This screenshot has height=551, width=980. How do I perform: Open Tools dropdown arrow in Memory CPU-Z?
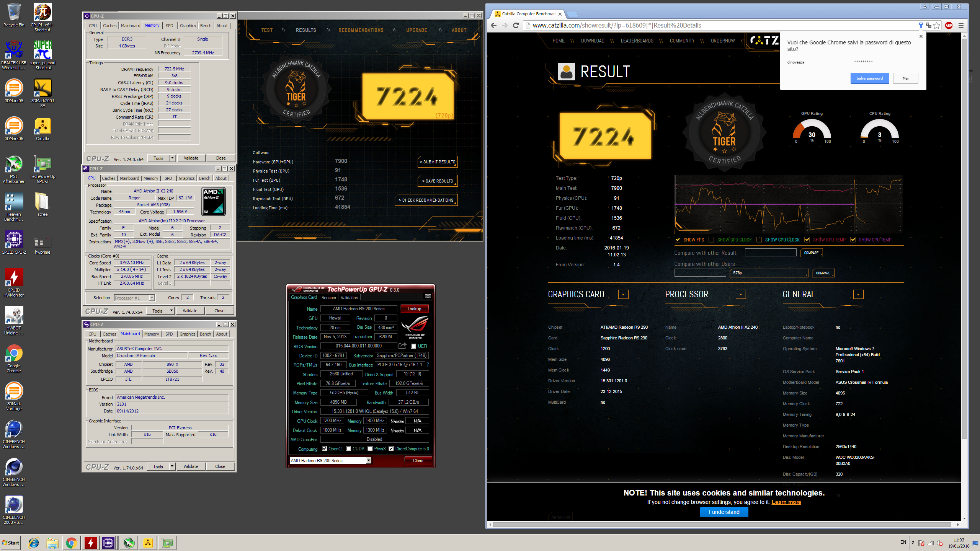(172, 158)
